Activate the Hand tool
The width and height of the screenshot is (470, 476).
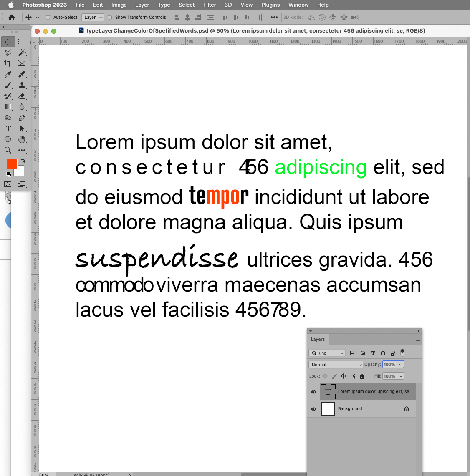(x=22, y=139)
